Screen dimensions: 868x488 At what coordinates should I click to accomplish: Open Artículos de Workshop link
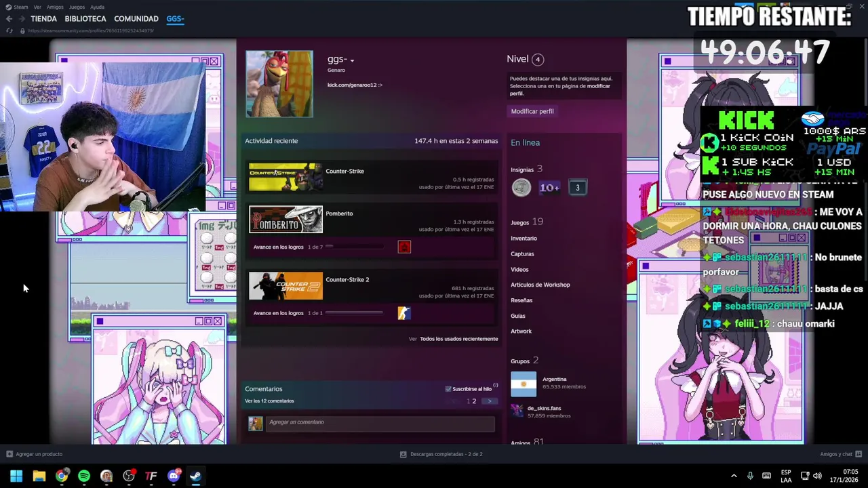[x=540, y=285]
